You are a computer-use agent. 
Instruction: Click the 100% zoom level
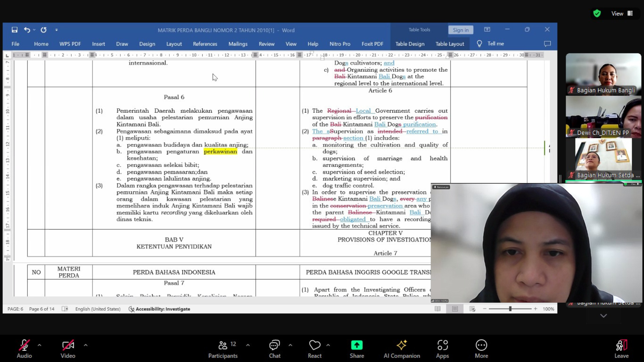(x=548, y=309)
